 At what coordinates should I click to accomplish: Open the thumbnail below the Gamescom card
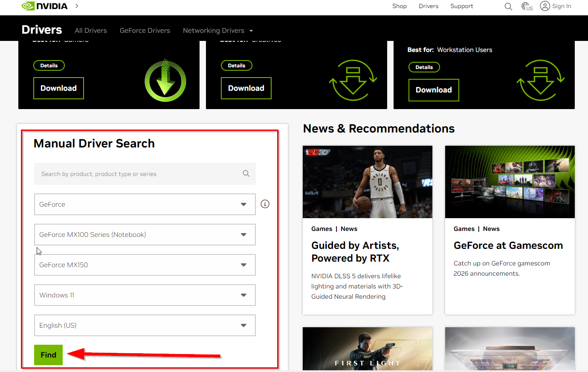pyautogui.click(x=510, y=349)
